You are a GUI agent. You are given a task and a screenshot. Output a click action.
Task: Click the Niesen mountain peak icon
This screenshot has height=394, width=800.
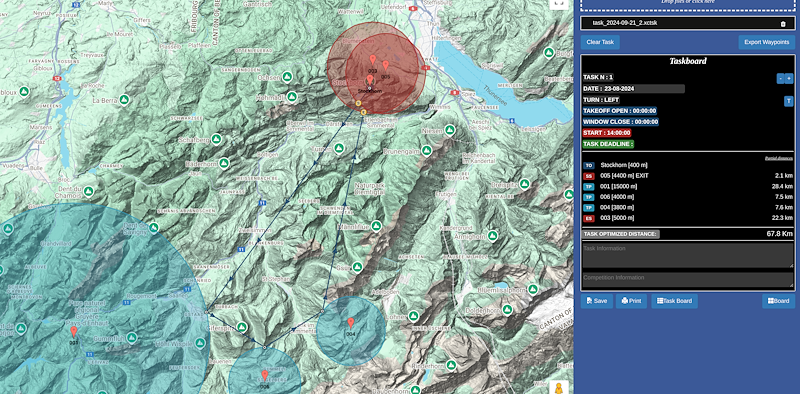[449, 130]
